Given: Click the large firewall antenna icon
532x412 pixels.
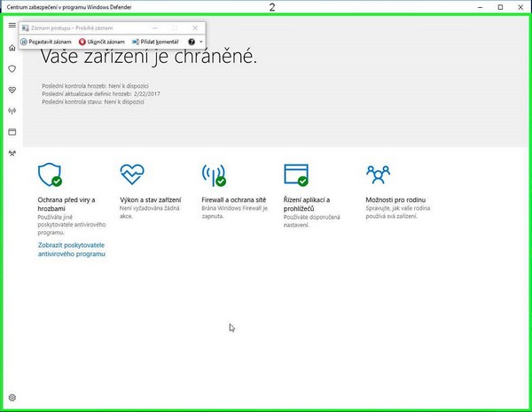Looking at the screenshot, I should 214,175.
